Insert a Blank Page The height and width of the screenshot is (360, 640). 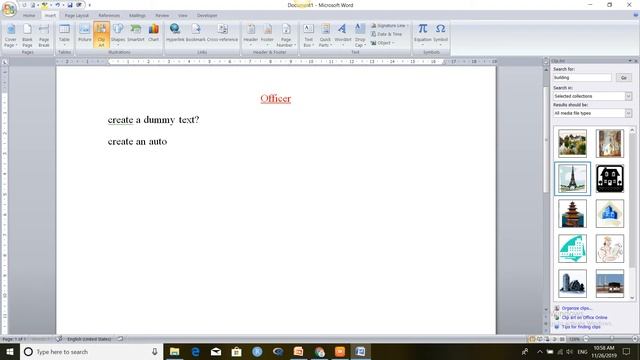pos(27,35)
